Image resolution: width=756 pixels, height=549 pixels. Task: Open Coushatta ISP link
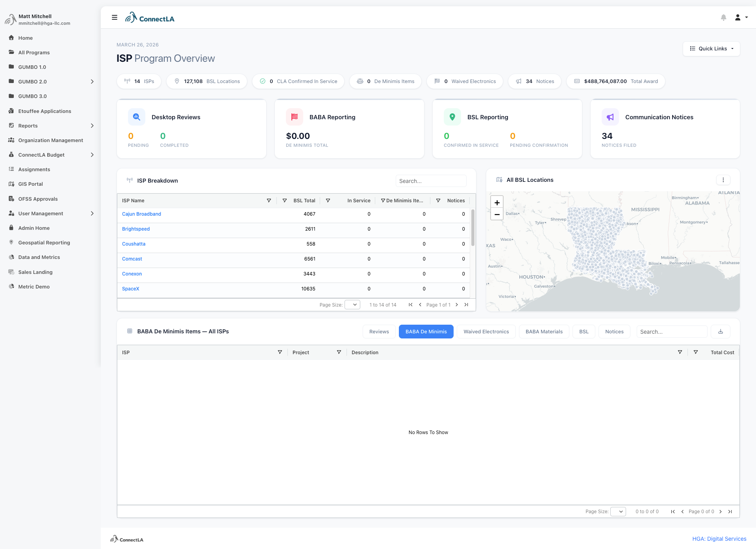point(133,244)
